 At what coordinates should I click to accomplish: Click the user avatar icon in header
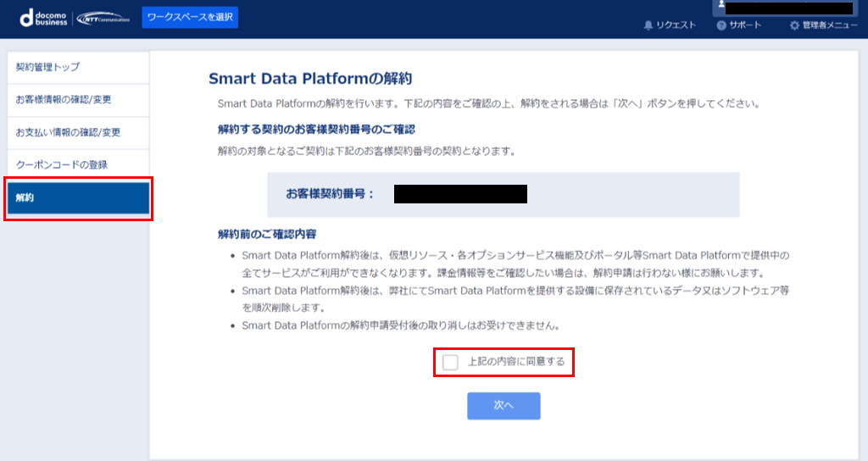(x=721, y=5)
